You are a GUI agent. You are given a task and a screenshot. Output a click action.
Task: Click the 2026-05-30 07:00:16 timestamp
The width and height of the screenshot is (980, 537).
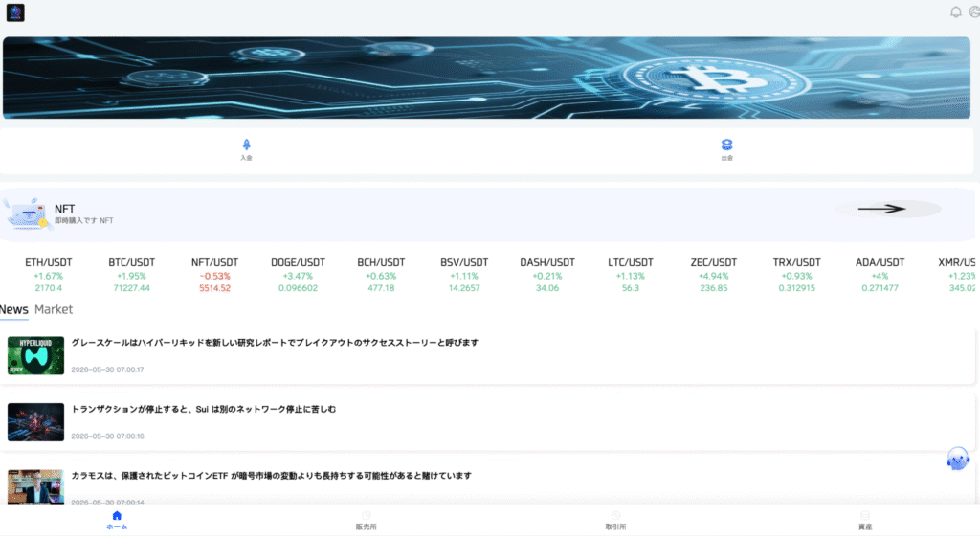[x=107, y=436]
